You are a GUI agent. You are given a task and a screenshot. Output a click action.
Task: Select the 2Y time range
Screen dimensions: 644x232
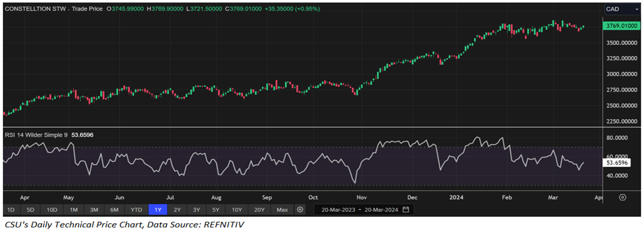(177, 209)
